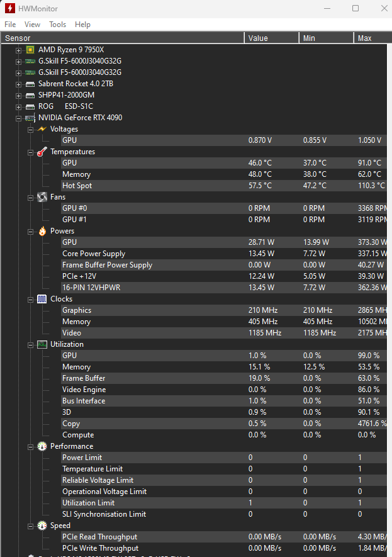The width and height of the screenshot is (392, 557).
Task: Click the Temperatures thermometer icon
Action: [x=42, y=152]
